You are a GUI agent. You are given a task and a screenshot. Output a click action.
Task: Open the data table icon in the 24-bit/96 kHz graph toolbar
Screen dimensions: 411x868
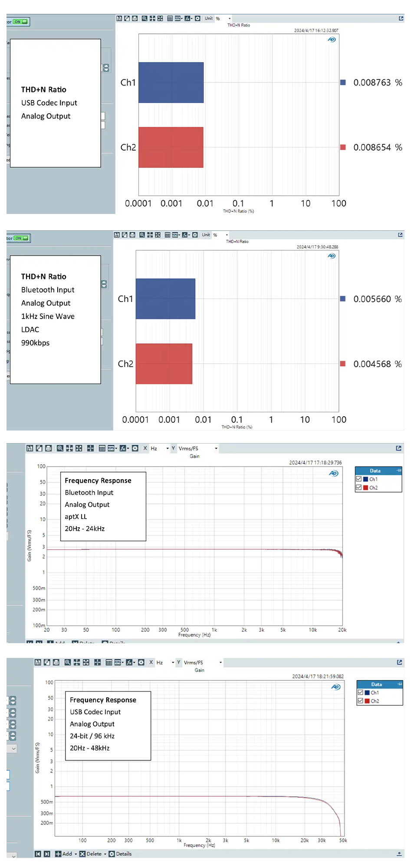point(109,662)
